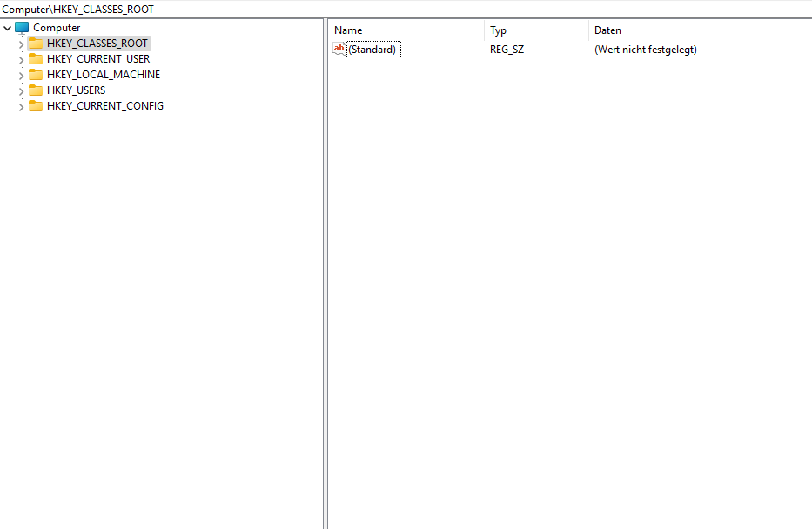This screenshot has height=529, width=812.
Task: Click the Computer monitor icon in tree
Action: (22, 28)
